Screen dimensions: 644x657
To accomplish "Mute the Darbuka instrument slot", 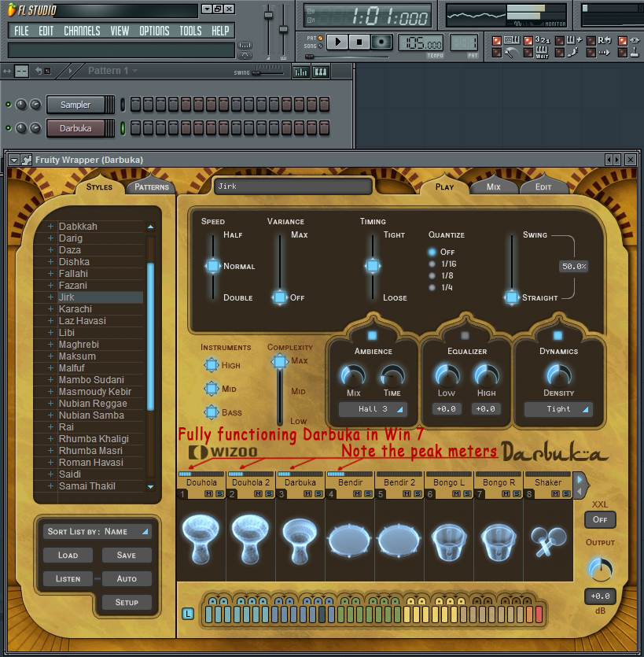I will click(x=307, y=494).
